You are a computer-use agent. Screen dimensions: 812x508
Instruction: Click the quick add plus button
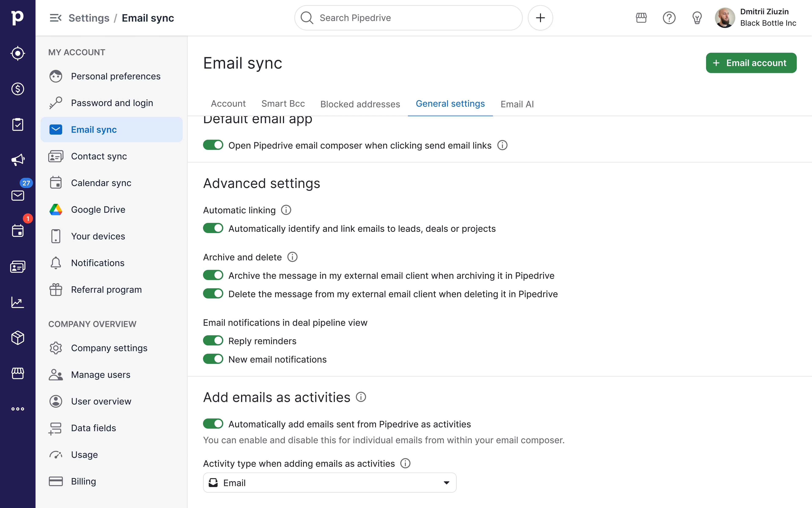[x=540, y=18]
